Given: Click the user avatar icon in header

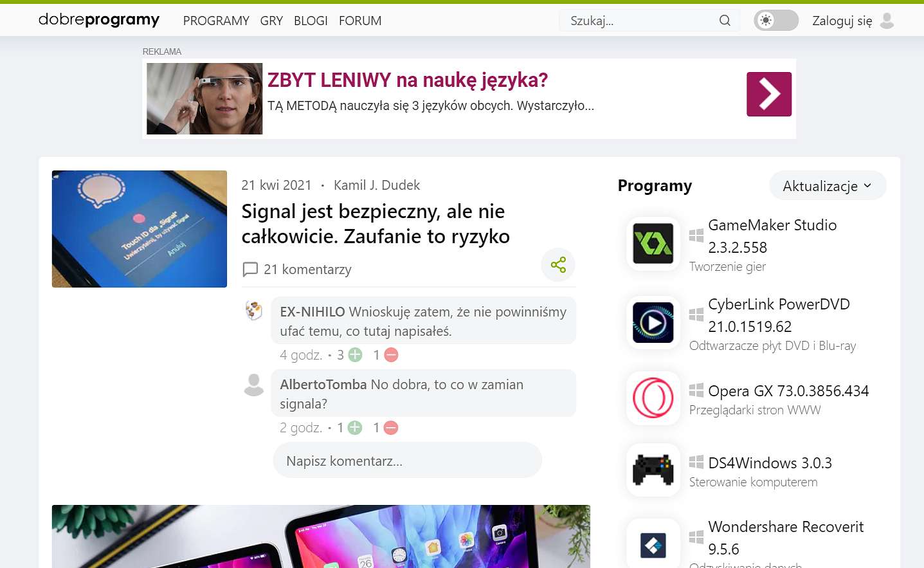Looking at the screenshot, I should [x=887, y=21].
